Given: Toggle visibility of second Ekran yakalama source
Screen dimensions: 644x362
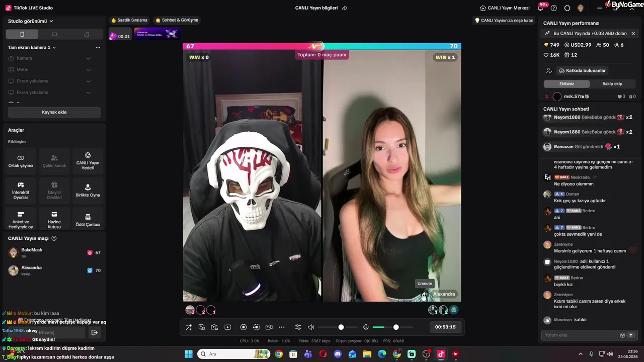Looking at the screenshot, I should (88, 93).
